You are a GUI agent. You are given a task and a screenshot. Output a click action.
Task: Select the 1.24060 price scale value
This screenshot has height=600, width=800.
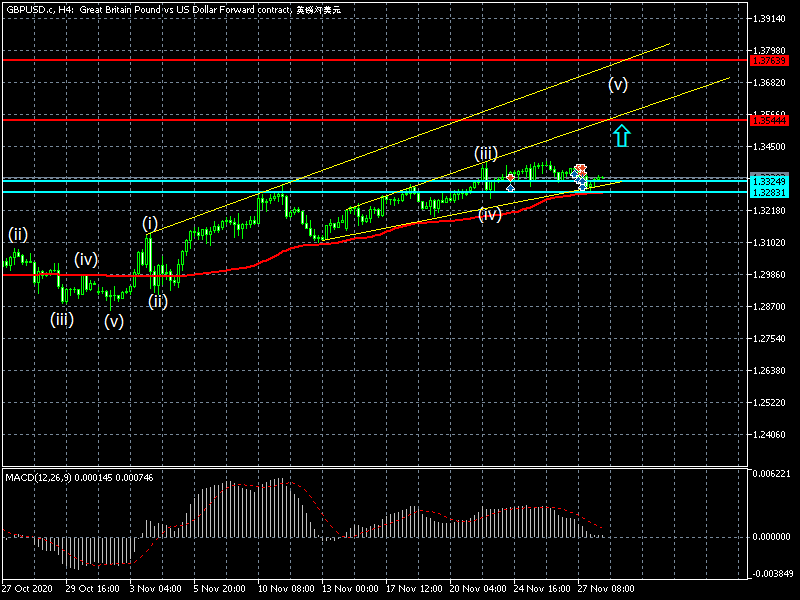pos(768,435)
